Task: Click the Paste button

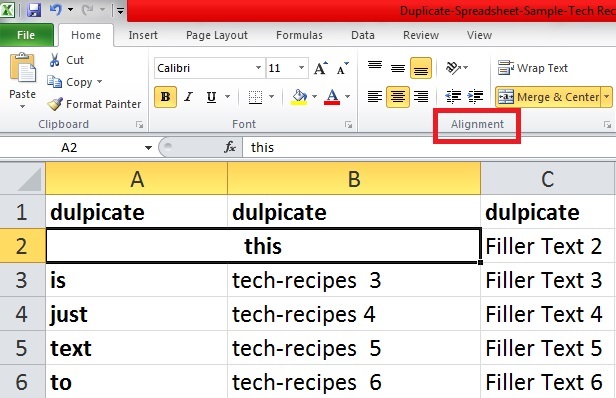Action: 22,81
